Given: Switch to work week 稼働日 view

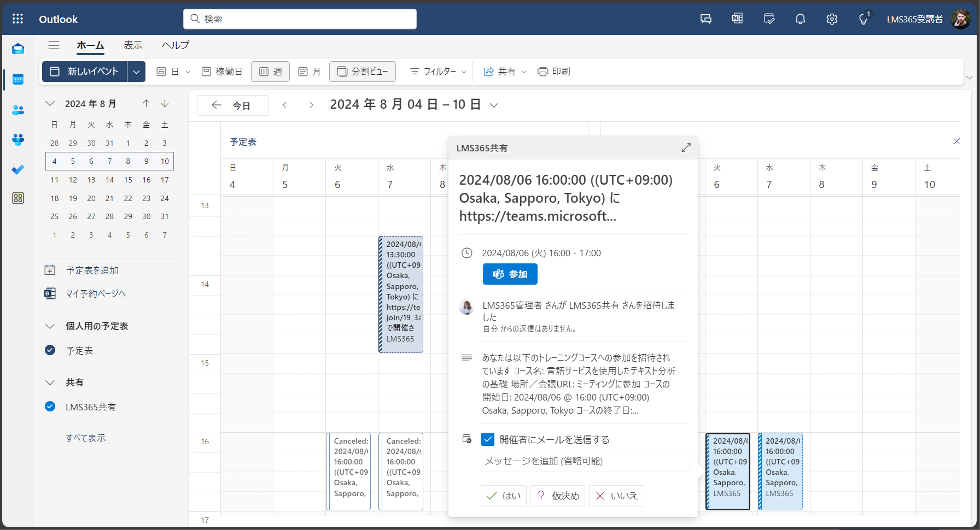Looking at the screenshot, I should click(x=222, y=72).
